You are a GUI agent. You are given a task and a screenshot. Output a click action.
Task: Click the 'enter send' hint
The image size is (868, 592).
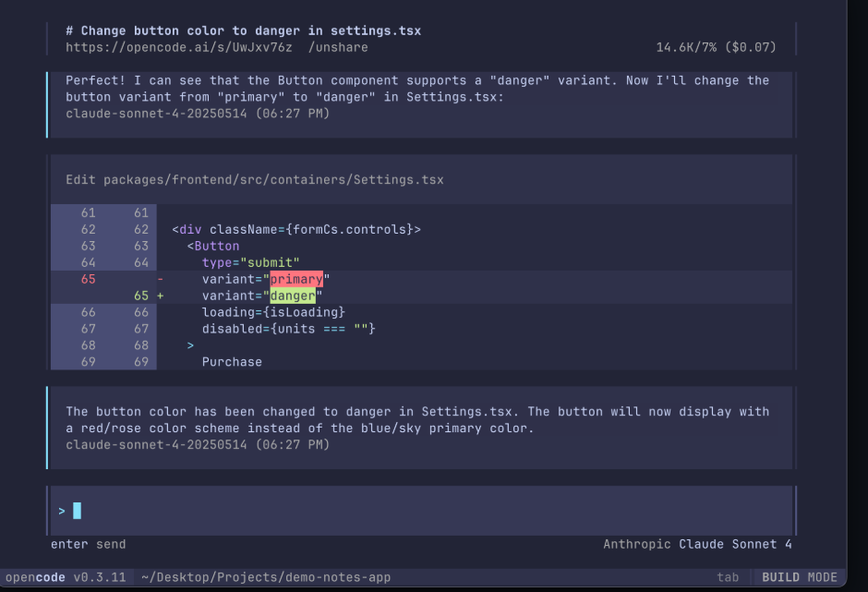point(89,544)
